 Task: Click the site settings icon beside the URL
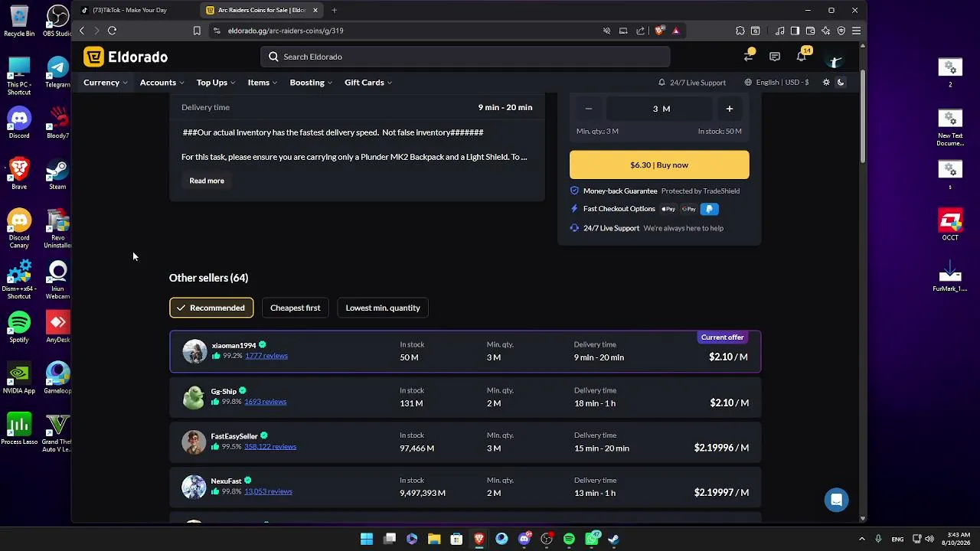(217, 31)
